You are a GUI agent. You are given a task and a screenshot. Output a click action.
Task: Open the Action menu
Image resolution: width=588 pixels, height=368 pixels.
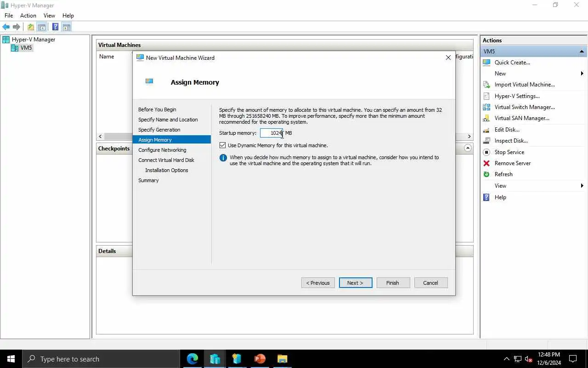pos(28,16)
